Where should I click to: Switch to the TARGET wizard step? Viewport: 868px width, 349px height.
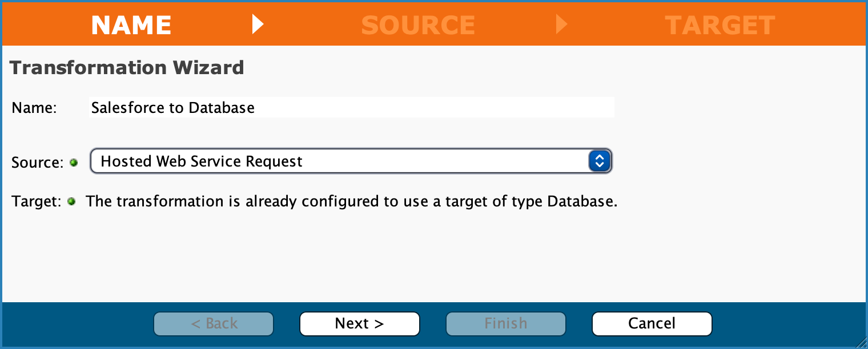click(720, 24)
